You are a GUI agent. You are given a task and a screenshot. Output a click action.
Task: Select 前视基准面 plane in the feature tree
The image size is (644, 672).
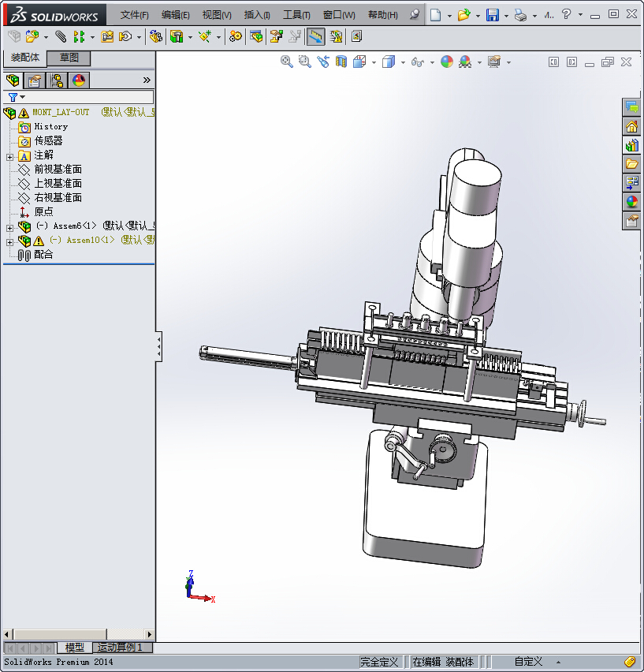pos(58,170)
